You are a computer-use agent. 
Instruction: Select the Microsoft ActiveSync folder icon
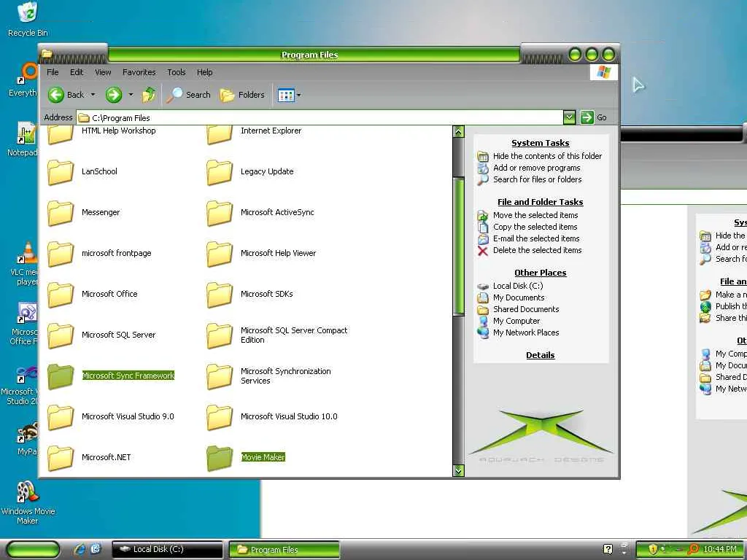point(220,213)
